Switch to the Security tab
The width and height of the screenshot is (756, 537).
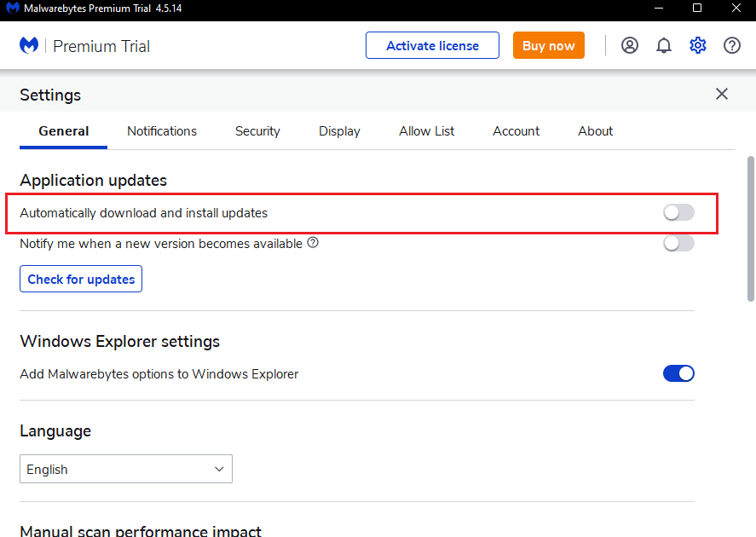tap(257, 131)
